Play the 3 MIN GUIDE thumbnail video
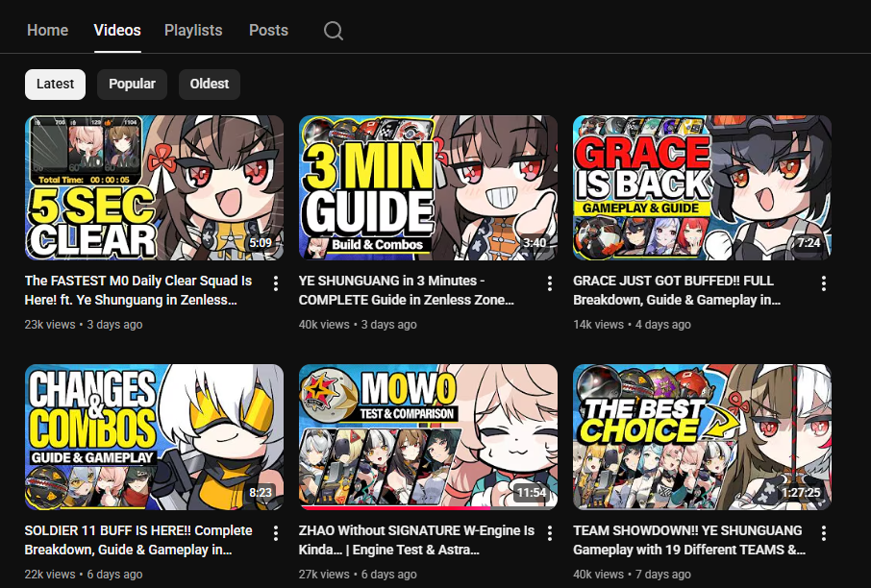This screenshot has height=588, width=871. [x=428, y=187]
